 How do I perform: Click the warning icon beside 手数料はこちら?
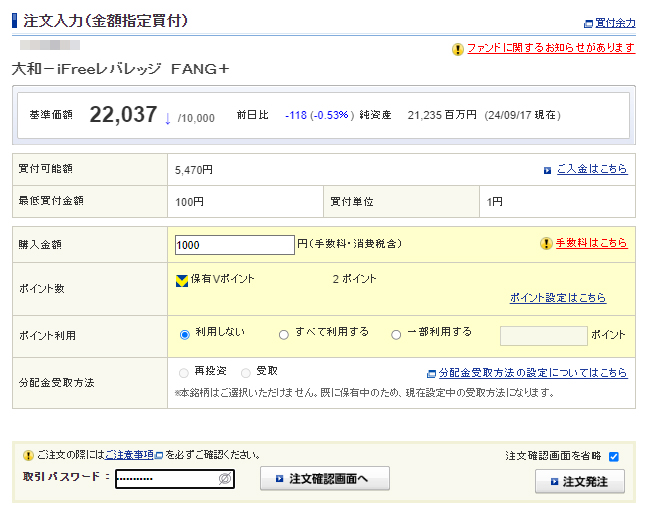pyautogui.click(x=546, y=243)
